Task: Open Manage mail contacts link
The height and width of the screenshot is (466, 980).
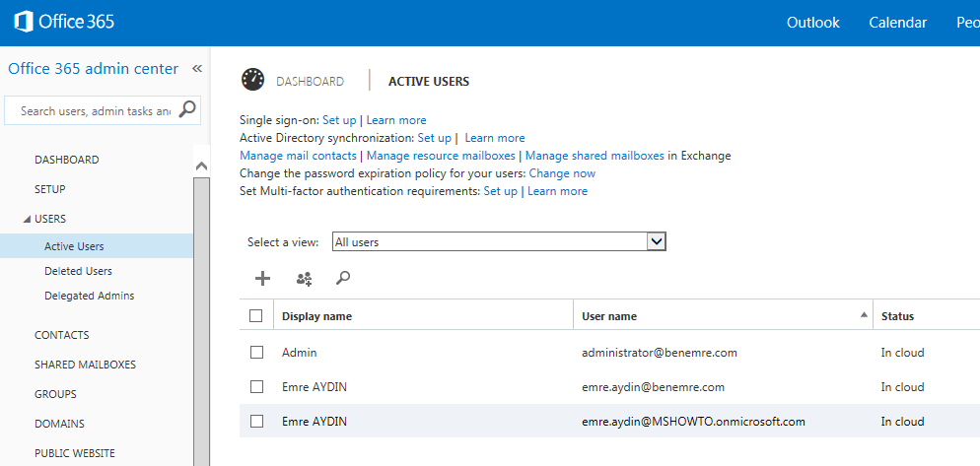Action: pyautogui.click(x=298, y=156)
